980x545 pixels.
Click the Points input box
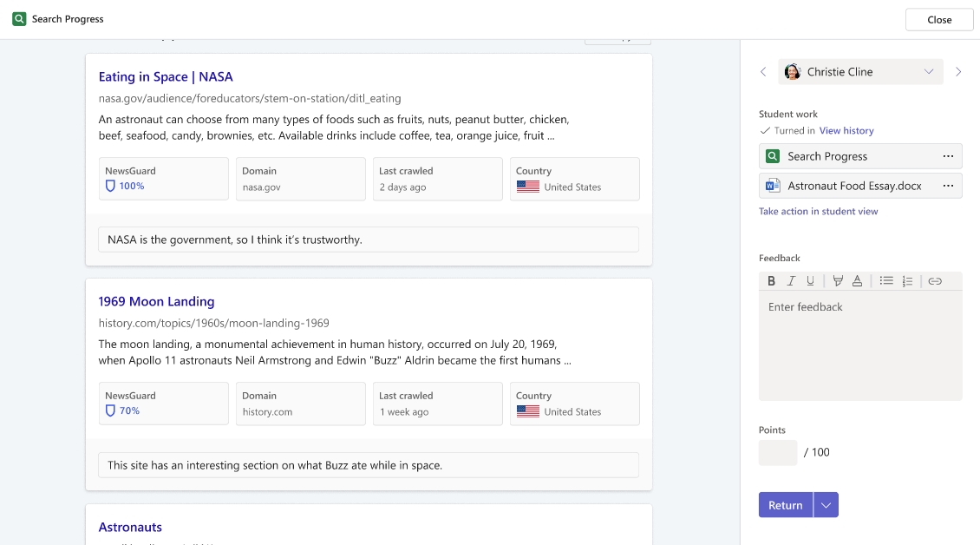[777, 452]
